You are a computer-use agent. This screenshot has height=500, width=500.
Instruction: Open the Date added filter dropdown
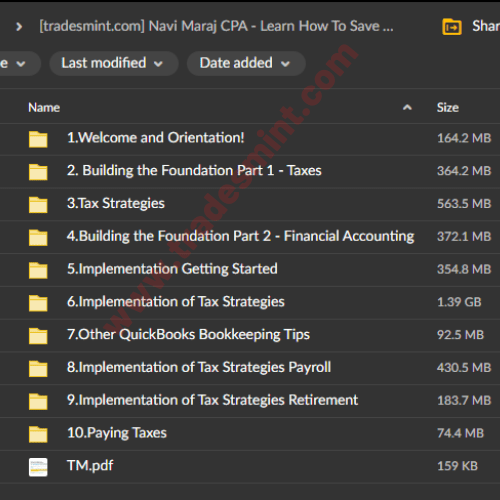coord(246,63)
